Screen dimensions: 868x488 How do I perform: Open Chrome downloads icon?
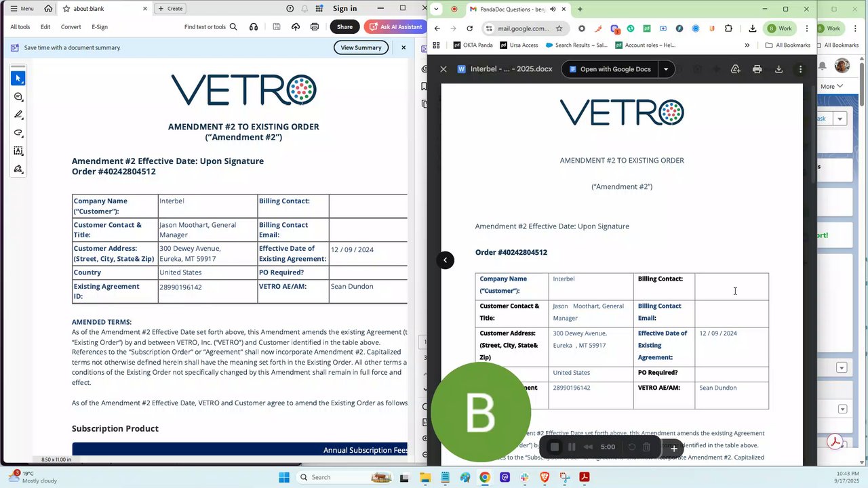coord(753,28)
